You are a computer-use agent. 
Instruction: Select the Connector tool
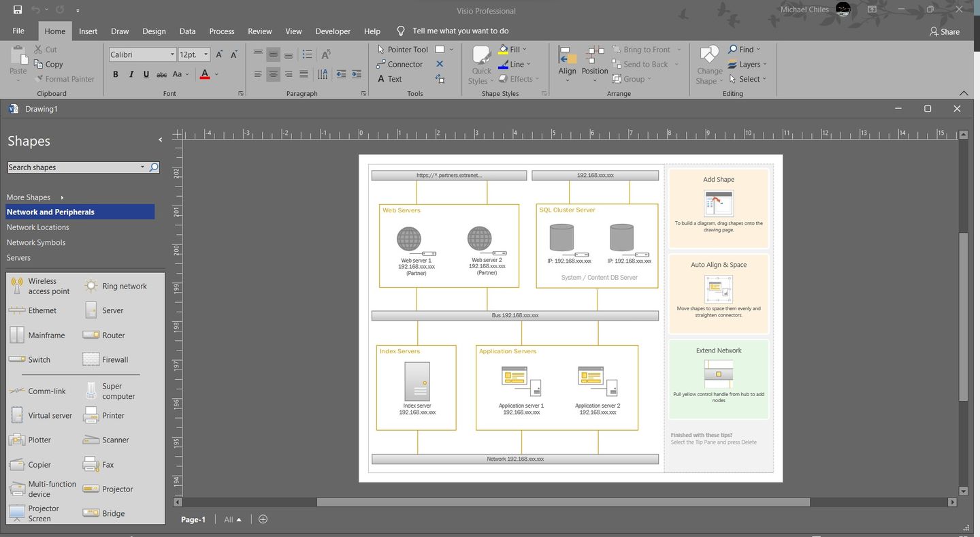399,64
